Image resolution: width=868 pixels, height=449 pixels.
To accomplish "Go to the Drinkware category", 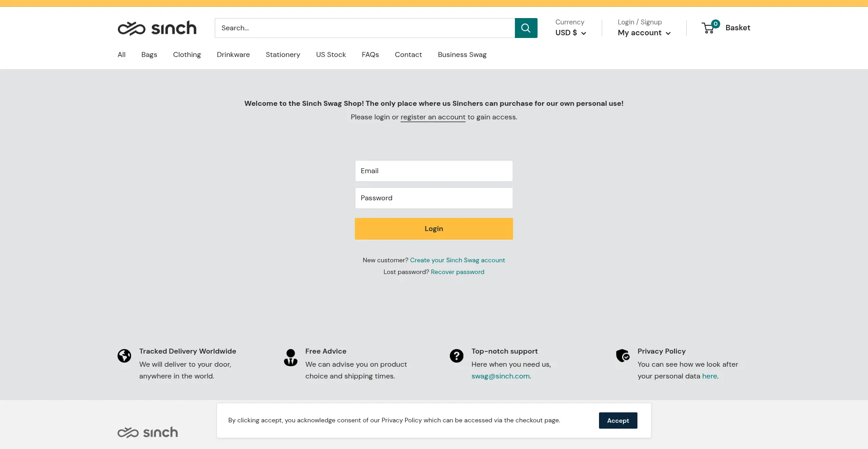I will point(233,55).
